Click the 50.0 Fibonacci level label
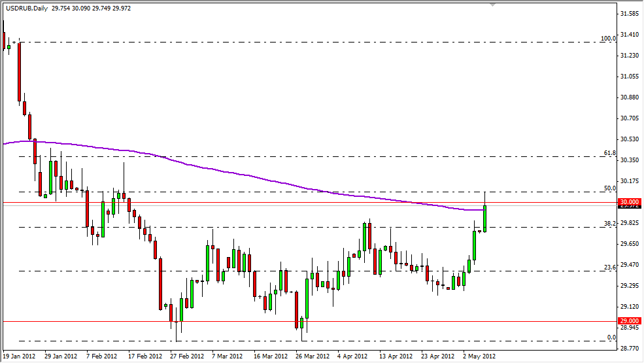This screenshot has height=363, width=644. (609, 188)
